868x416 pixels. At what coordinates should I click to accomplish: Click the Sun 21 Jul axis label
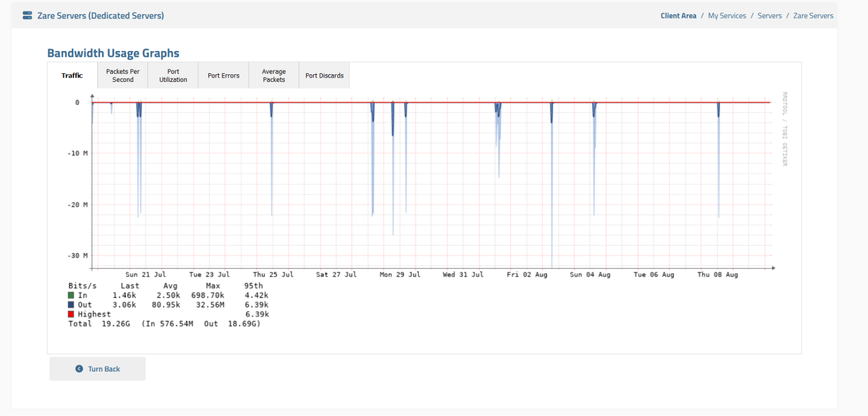pyautogui.click(x=145, y=274)
